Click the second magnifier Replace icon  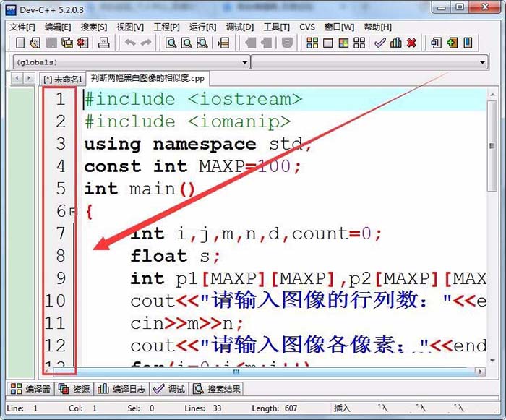(186, 43)
